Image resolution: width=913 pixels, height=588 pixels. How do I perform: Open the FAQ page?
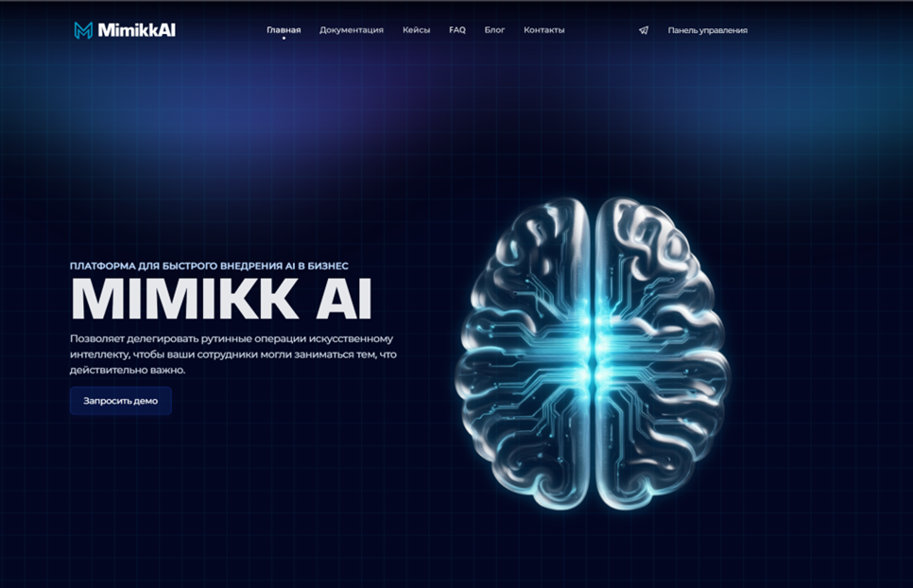tap(457, 29)
